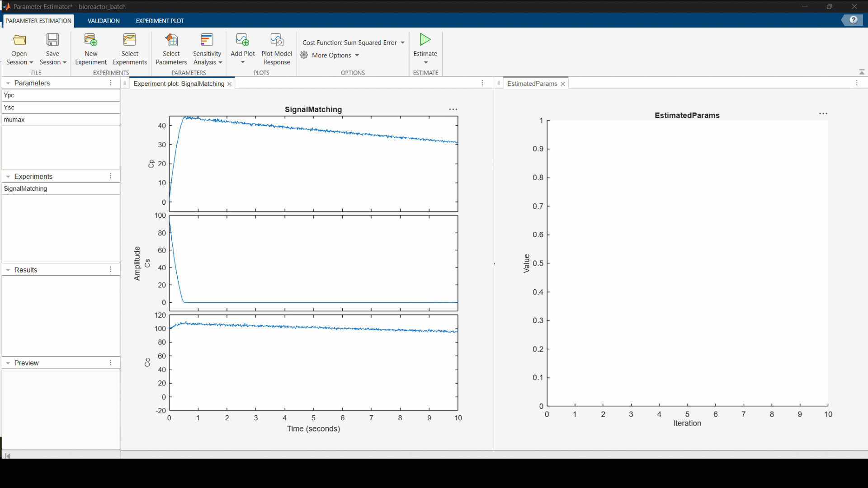868x488 pixels.
Task: Click the Save Session disk icon
Action: click(52, 40)
